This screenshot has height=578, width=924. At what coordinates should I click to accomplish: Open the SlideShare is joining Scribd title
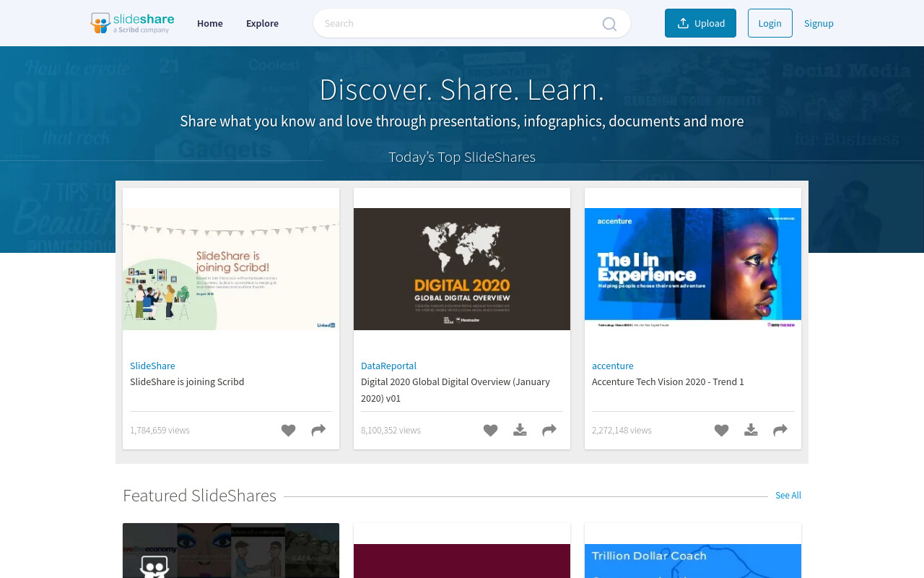187,381
